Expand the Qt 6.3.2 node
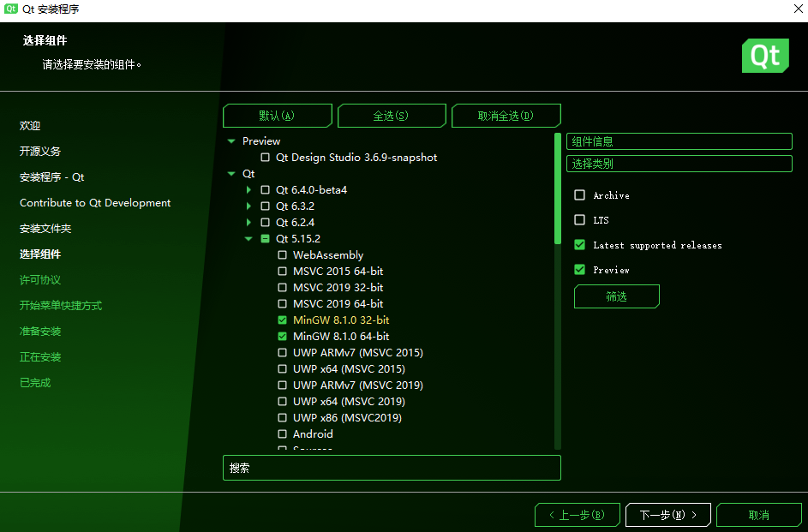 coord(248,206)
